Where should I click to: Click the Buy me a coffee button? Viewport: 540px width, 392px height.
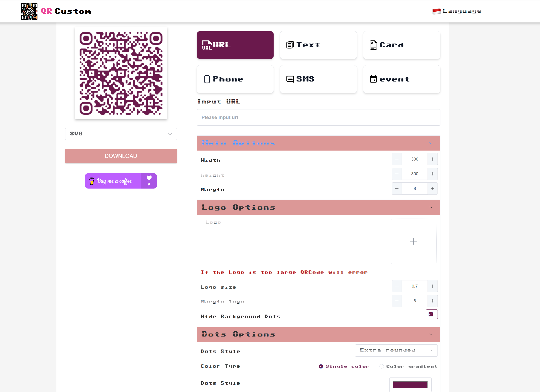114,181
